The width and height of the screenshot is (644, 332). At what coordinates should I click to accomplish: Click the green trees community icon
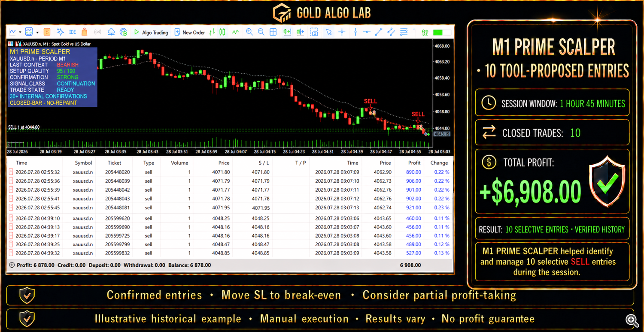tap(425, 32)
